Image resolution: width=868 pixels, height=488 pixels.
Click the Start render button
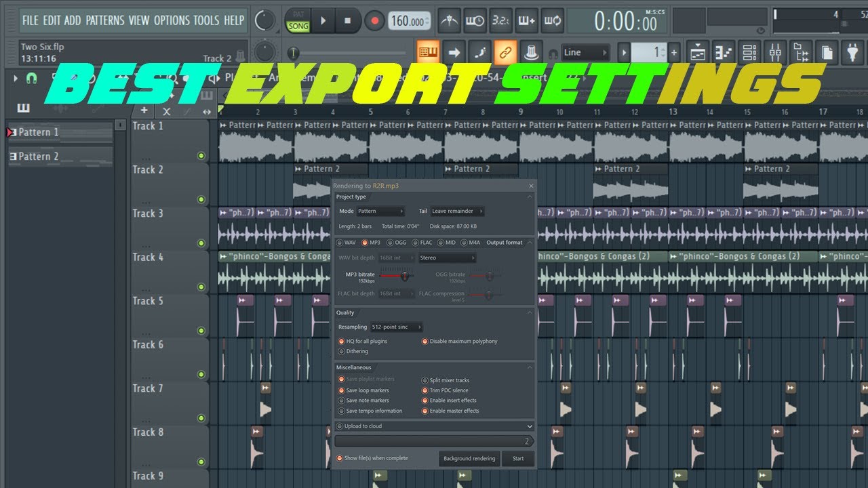pos(518,459)
